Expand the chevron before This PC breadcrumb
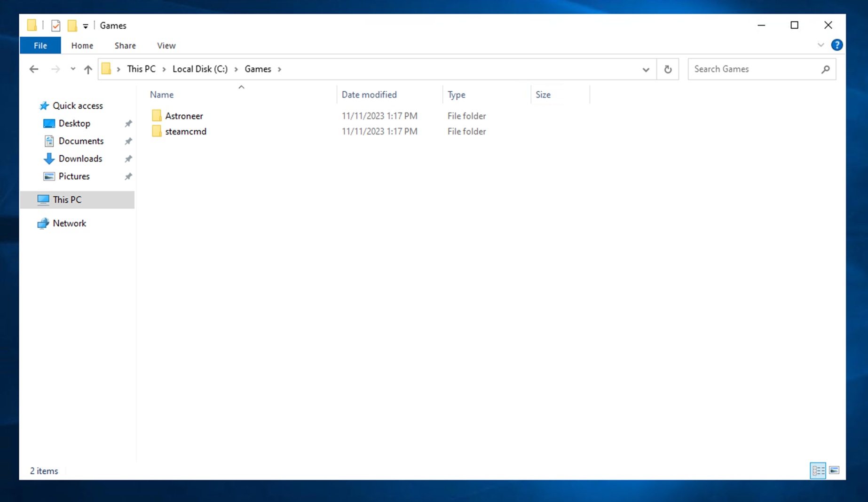 point(118,69)
